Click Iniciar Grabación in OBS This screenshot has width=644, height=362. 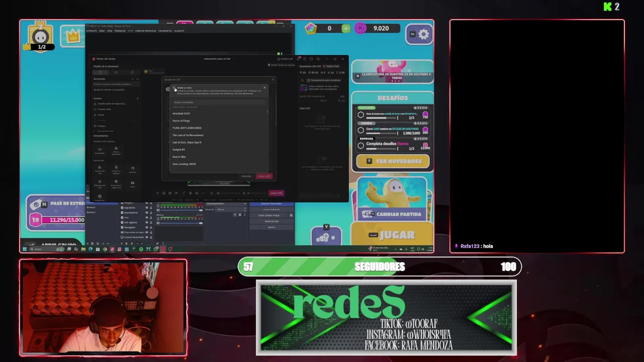272,210
